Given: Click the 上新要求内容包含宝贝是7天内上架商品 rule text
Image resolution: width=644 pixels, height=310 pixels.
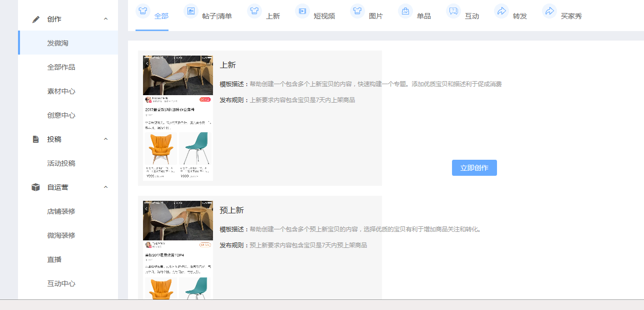Looking at the screenshot, I should point(302,100).
